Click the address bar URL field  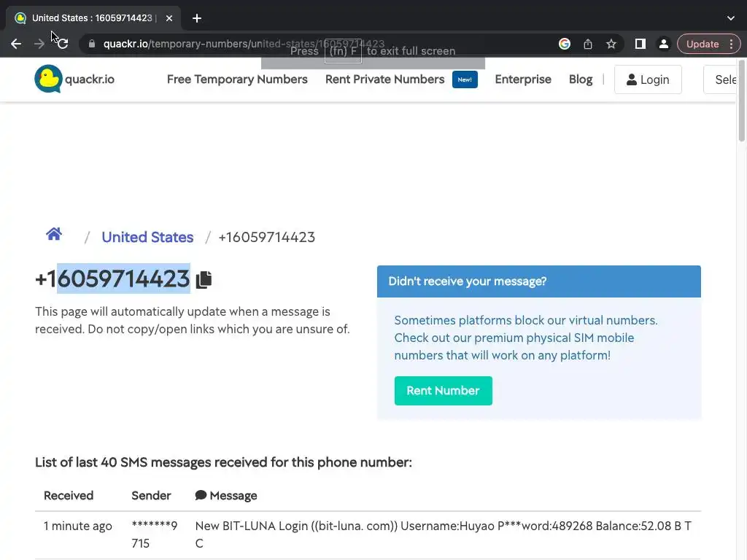(314, 44)
